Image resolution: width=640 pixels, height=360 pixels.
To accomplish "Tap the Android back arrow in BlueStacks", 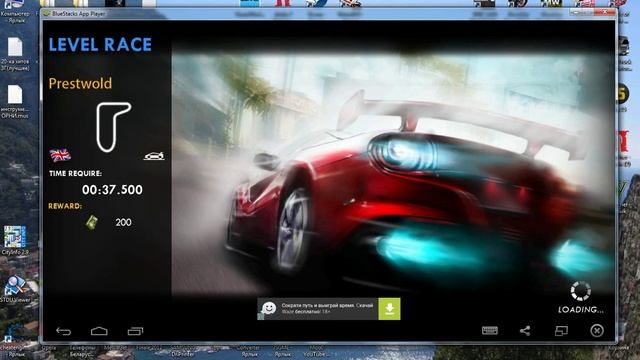I will (63, 331).
